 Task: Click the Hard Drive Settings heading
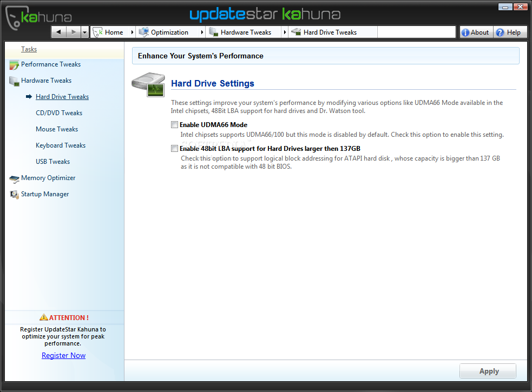[212, 83]
